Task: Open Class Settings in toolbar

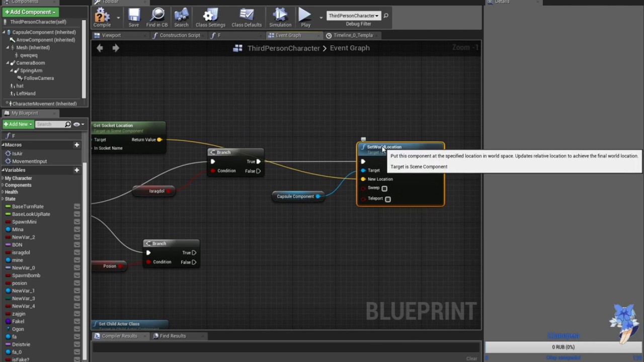Action: coord(210,17)
